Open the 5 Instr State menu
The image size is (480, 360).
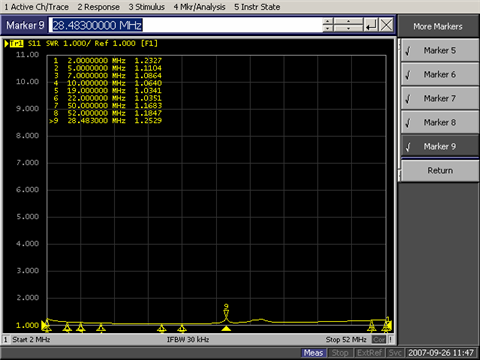coord(257,7)
